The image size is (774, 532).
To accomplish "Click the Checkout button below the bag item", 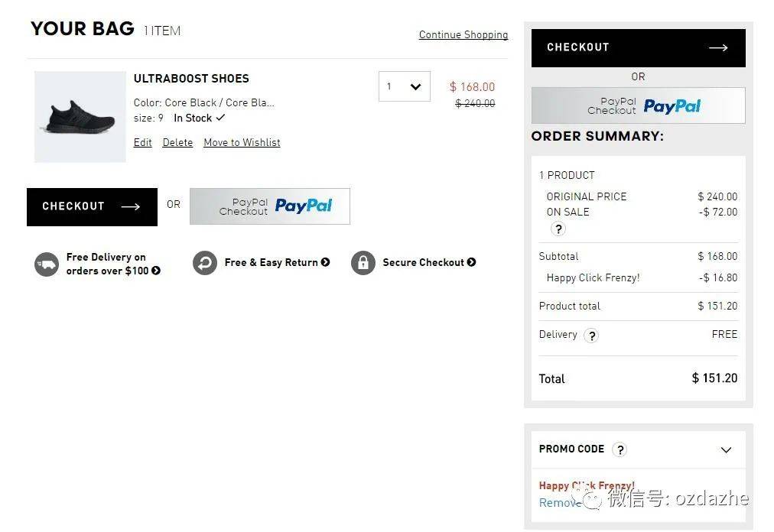I will pos(93,207).
